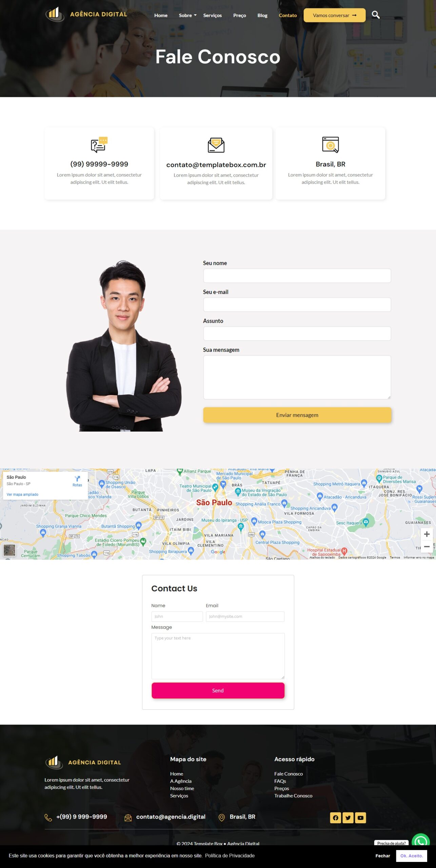Zoom in the map with plus button
436x868 pixels.
click(x=427, y=534)
